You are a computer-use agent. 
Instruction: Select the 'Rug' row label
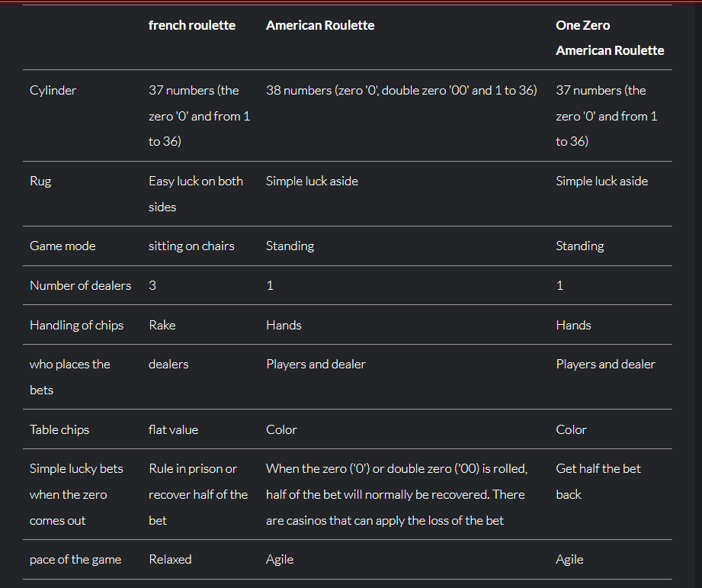(x=40, y=182)
